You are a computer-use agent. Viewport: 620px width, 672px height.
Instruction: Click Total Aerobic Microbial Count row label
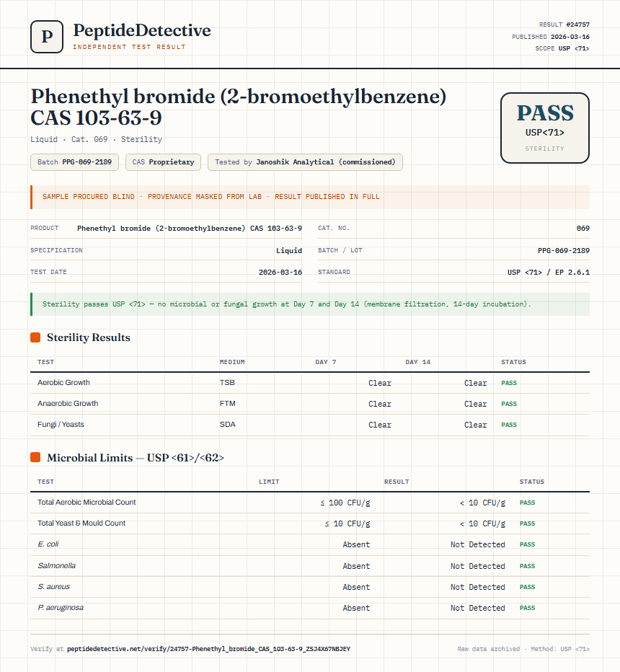click(x=87, y=503)
